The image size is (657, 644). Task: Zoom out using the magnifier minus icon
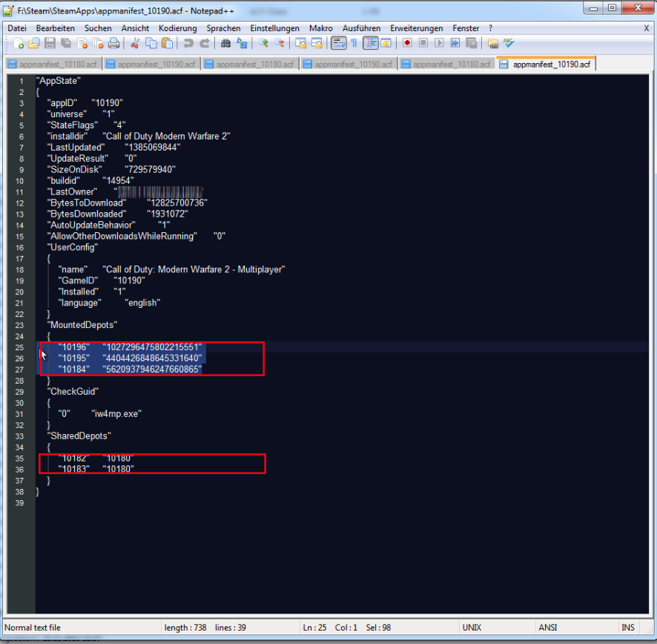tap(279, 43)
